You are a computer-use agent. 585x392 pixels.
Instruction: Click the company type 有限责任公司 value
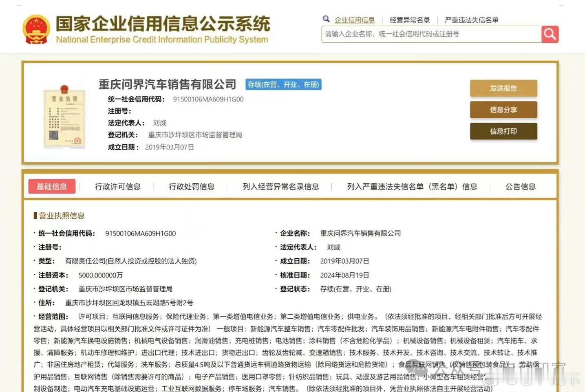pyautogui.click(x=131, y=261)
